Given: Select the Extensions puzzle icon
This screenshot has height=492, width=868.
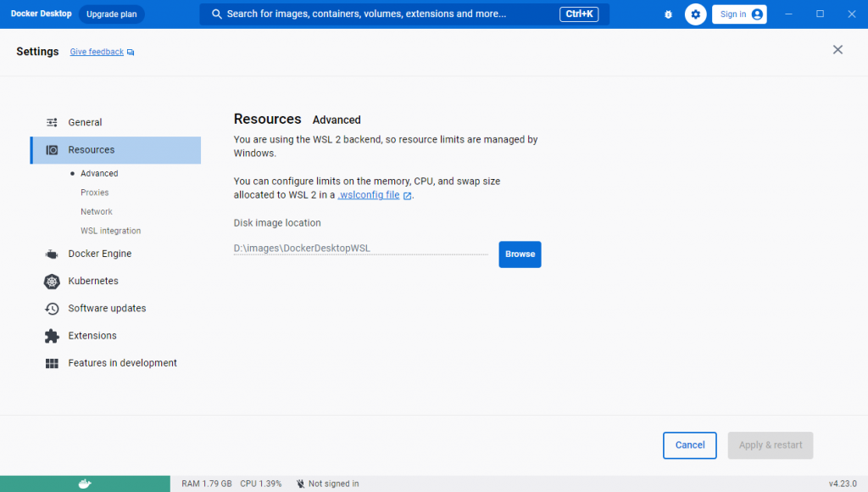Looking at the screenshot, I should 52,335.
